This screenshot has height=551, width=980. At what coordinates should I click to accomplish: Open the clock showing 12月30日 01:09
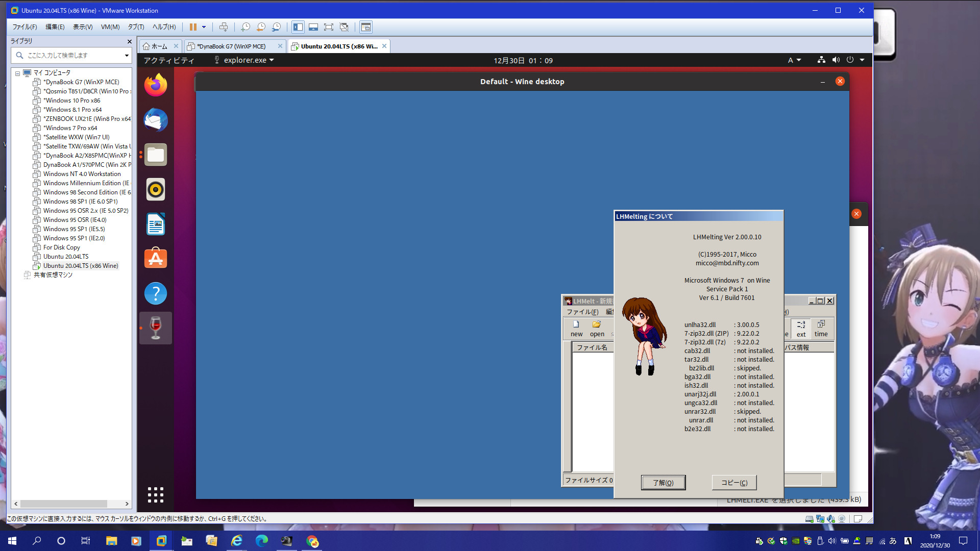[523, 61]
